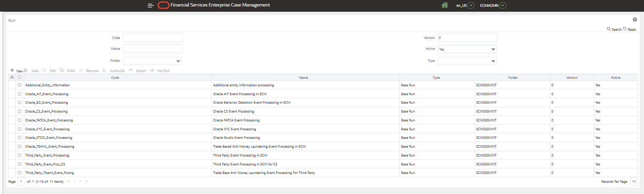The width and height of the screenshot is (644, 194).
Task: Open the Folder dropdown
Action: pos(152,61)
